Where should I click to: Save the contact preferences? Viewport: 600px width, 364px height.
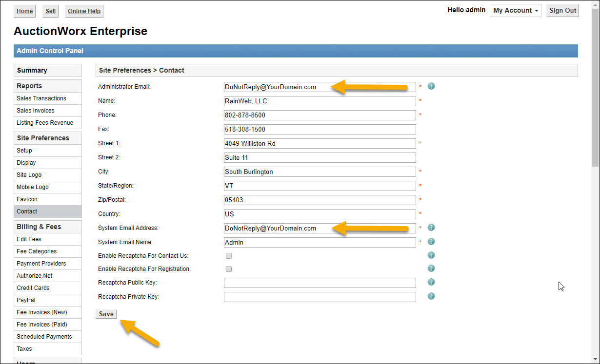click(106, 314)
